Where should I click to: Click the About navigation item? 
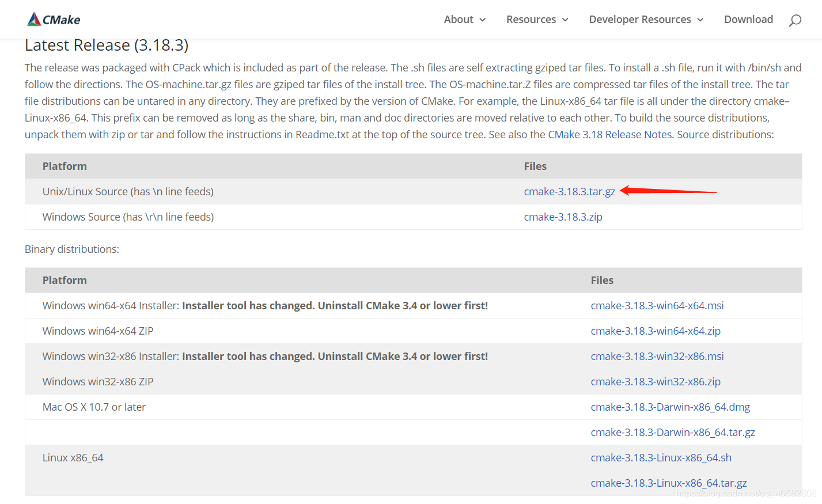(458, 19)
